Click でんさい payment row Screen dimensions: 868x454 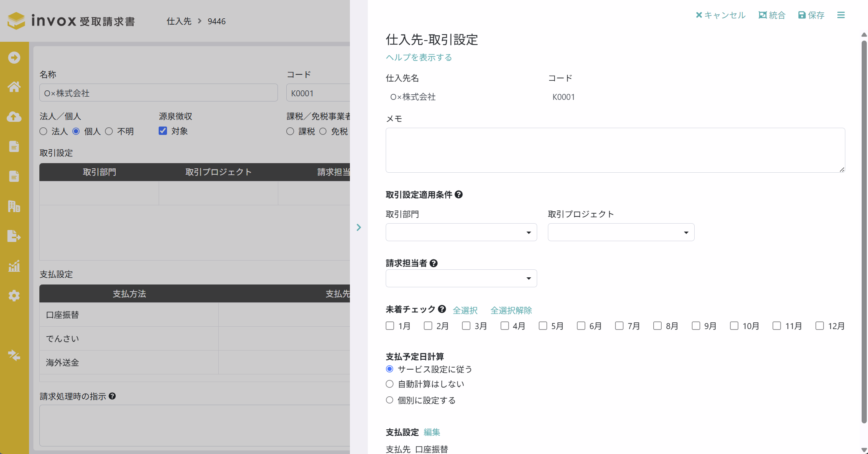tap(194, 339)
